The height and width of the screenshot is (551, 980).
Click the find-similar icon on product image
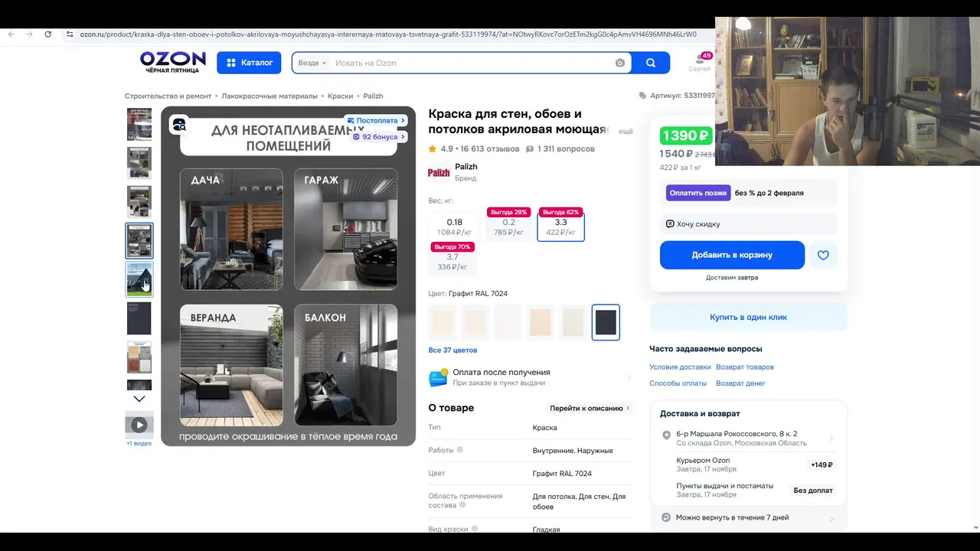[179, 124]
